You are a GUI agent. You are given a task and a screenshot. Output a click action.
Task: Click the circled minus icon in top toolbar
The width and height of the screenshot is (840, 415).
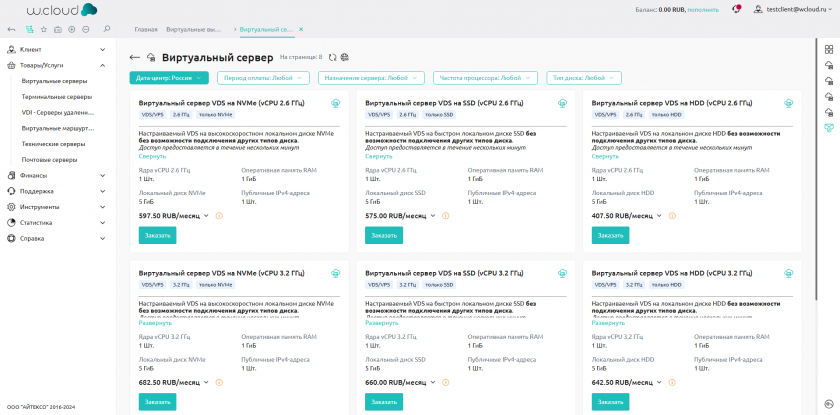[x=86, y=29]
